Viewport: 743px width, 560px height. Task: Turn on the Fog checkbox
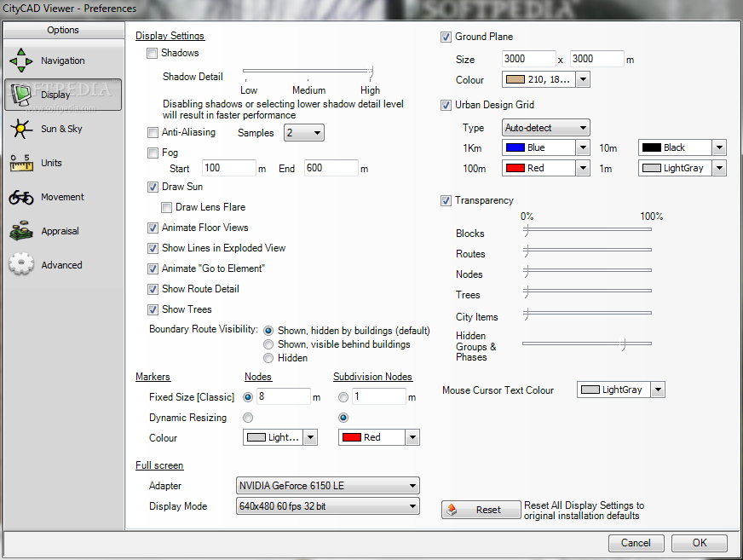[x=153, y=153]
